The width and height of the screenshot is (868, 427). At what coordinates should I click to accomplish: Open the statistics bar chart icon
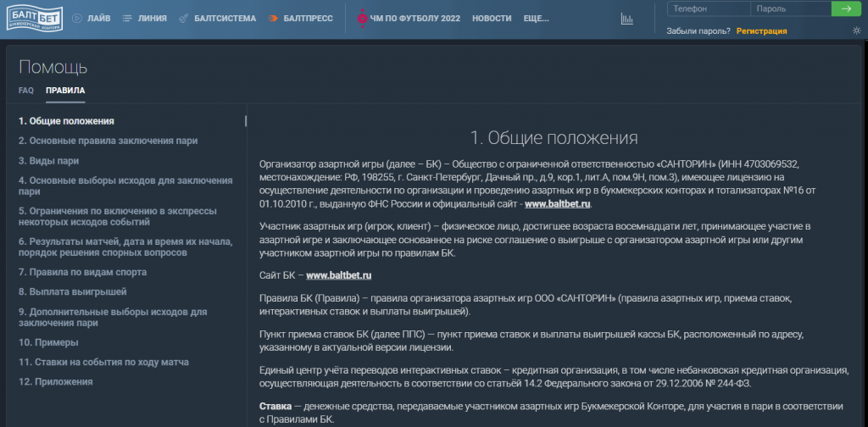pos(627,18)
